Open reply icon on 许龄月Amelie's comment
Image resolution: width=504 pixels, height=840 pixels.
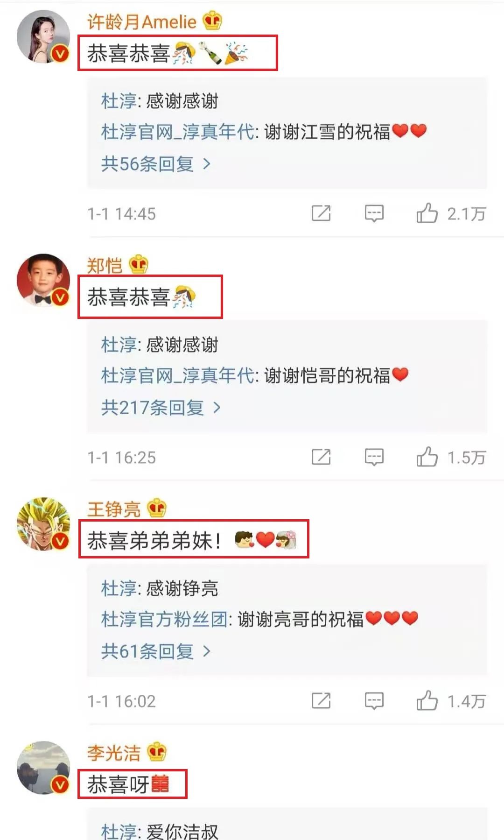tap(374, 213)
